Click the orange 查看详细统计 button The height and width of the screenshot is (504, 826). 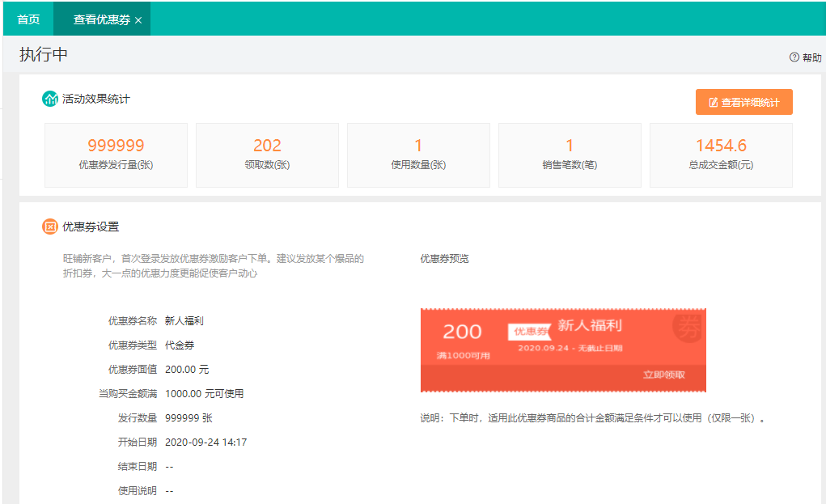pyautogui.click(x=743, y=101)
